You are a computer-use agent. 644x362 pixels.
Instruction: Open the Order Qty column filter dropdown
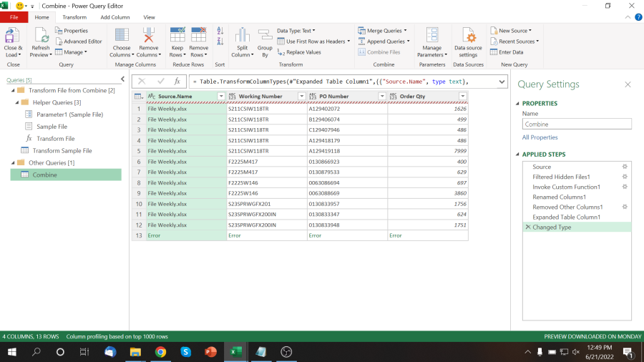[462, 97]
